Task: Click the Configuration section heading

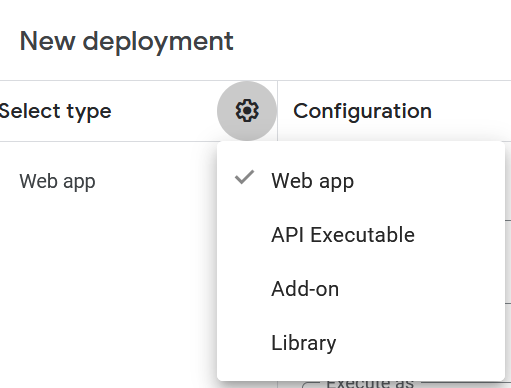Action: (x=362, y=111)
